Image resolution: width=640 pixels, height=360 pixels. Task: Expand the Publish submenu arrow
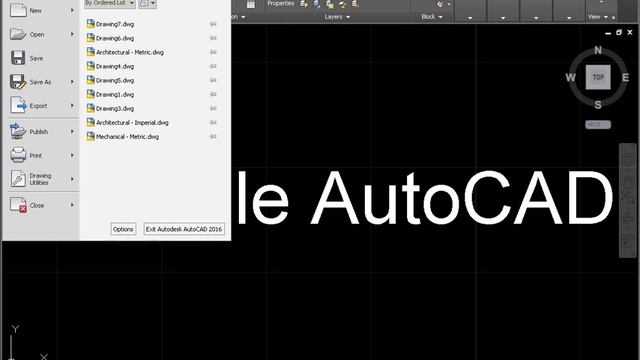pos(72,131)
